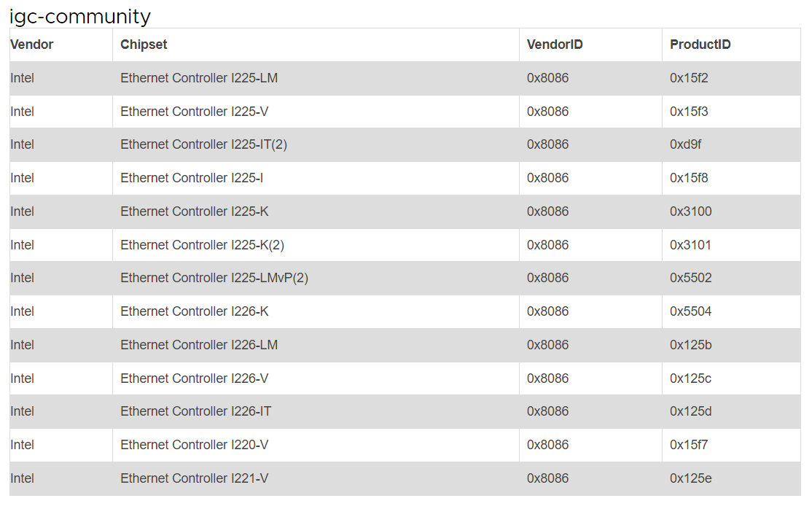Screen dimensions: 812x509
Task: Click product ID 0x125c
Action: (x=691, y=378)
